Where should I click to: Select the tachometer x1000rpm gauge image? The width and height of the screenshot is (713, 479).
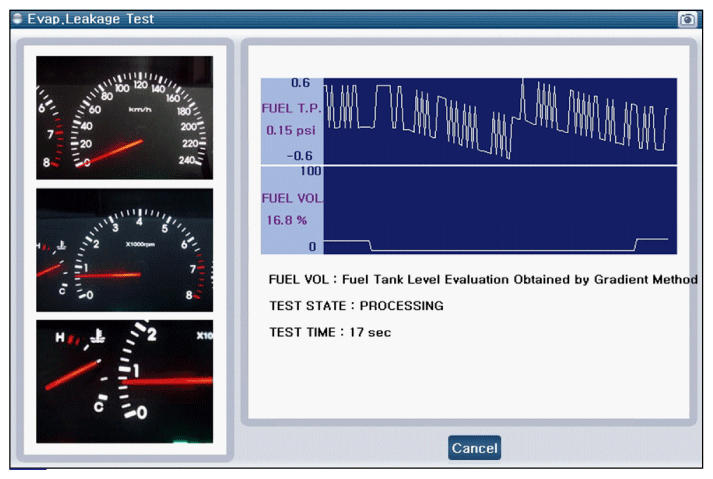125,250
